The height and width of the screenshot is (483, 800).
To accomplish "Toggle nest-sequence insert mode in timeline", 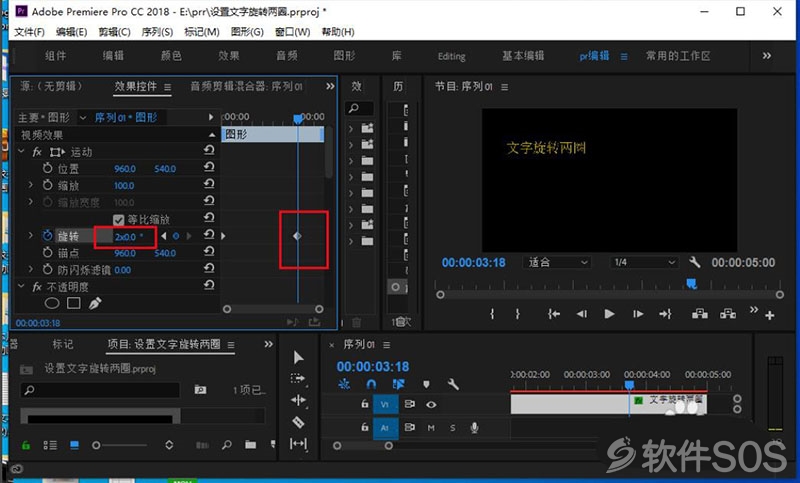I will coord(344,384).
